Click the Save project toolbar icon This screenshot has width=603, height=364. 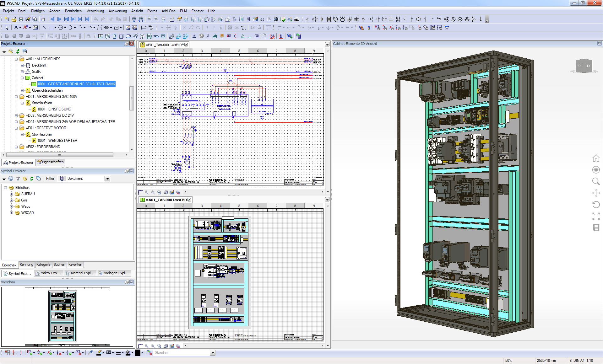click(21, 19)
